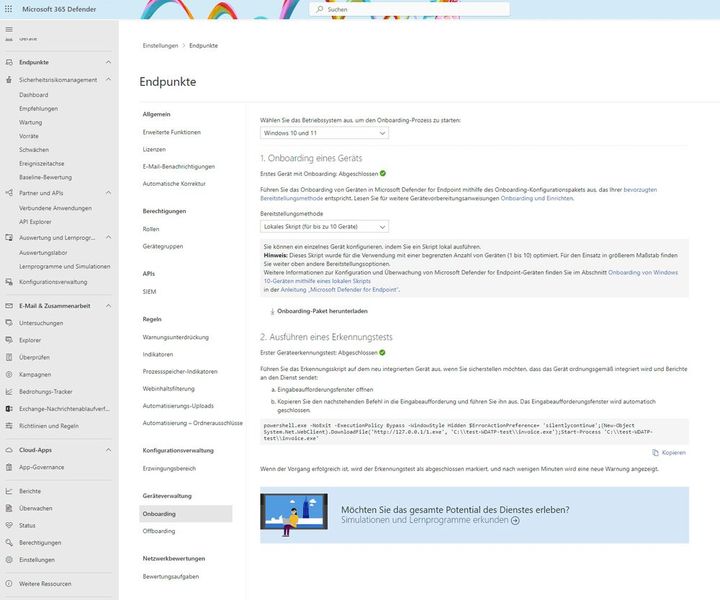Collapse the Sicherheitsrisikomanagement chevron
720x600 pixels.
pyautogui.click(x=108, y=79)
